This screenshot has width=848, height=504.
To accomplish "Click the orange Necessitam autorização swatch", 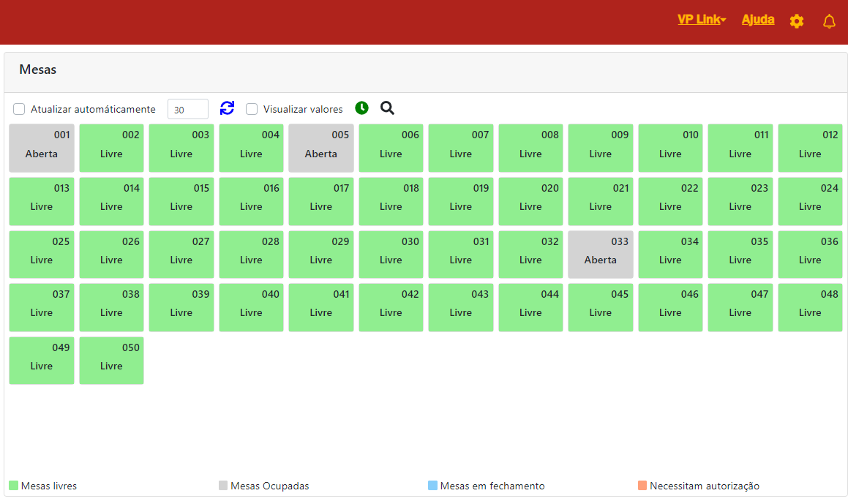I will [x=642, y=486].
